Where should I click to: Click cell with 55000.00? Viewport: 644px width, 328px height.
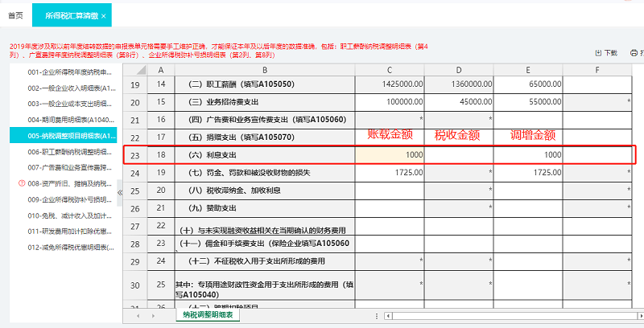(x=528, y=102)
